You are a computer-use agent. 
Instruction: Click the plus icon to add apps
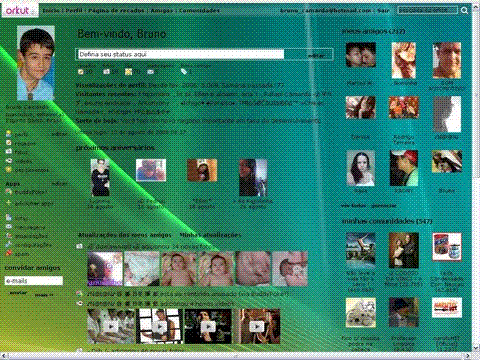pyautogui.click(x=9, y=203)
